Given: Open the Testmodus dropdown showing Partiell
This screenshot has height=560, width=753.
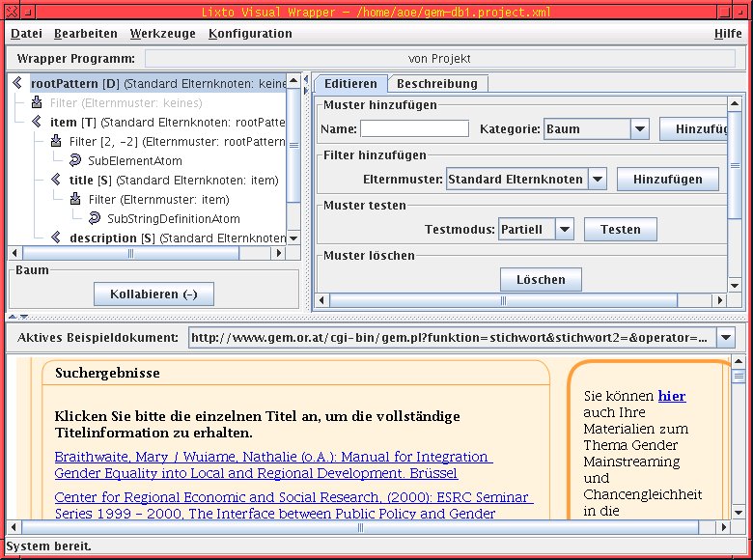Looking at the screenshot, I should 565,230.
